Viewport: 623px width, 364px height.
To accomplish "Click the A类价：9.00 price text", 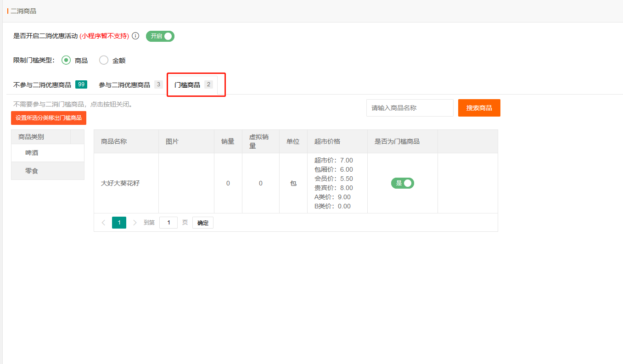I will coord(332,197).
